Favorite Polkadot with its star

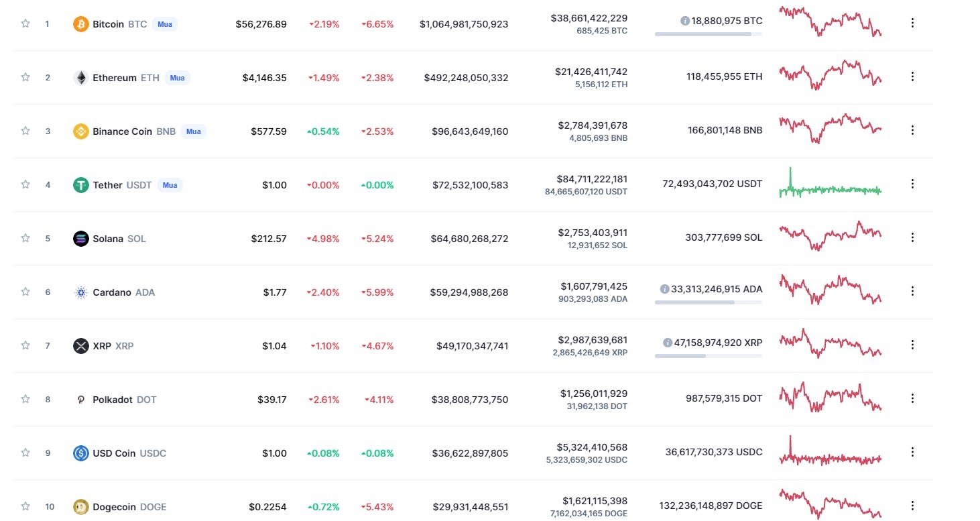coord(25,399)
